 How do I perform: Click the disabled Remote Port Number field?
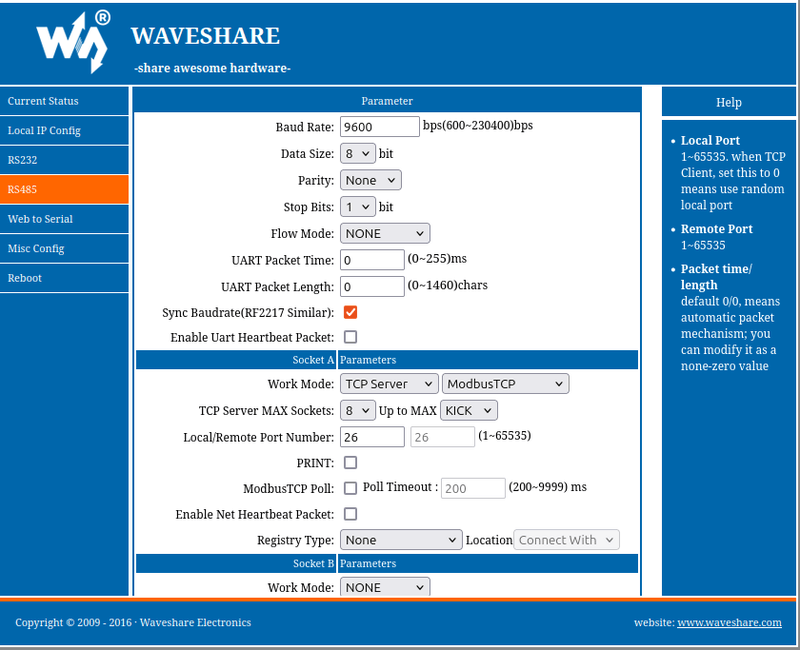click(442, 437)
